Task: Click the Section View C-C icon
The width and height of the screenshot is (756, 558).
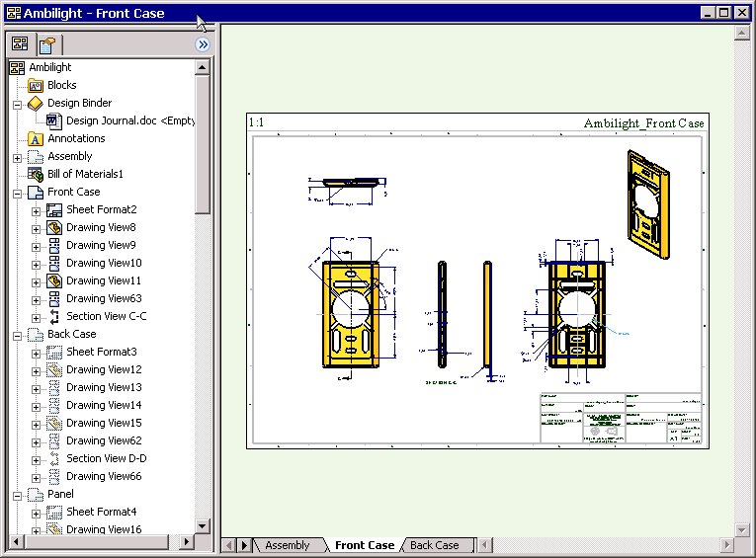Action: click(x=54, y=317)
